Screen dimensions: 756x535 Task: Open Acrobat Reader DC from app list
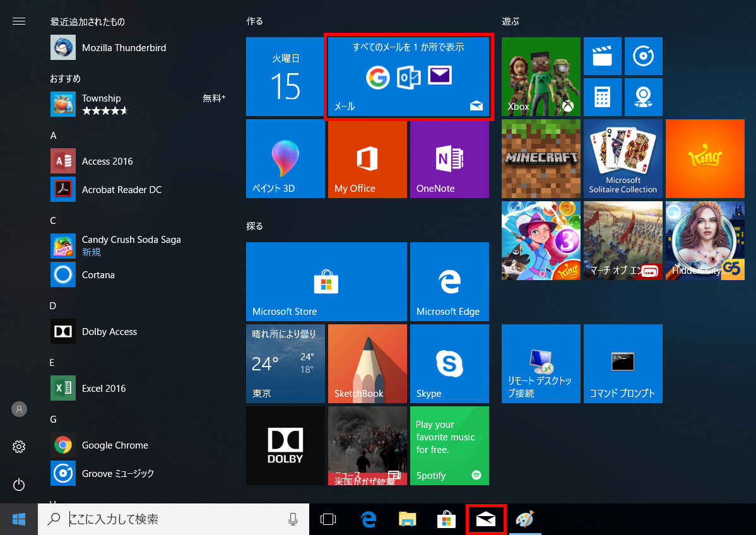(x=121, y=189)
